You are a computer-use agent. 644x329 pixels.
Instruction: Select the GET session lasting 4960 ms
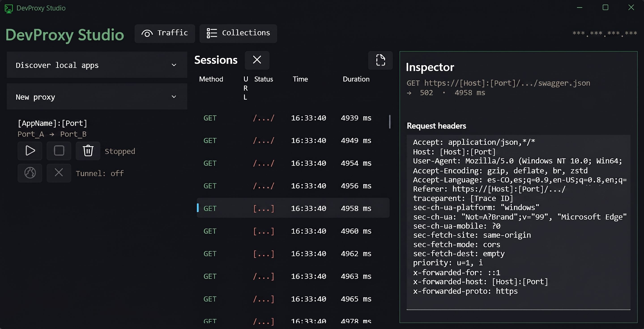[x=293, y=231]
